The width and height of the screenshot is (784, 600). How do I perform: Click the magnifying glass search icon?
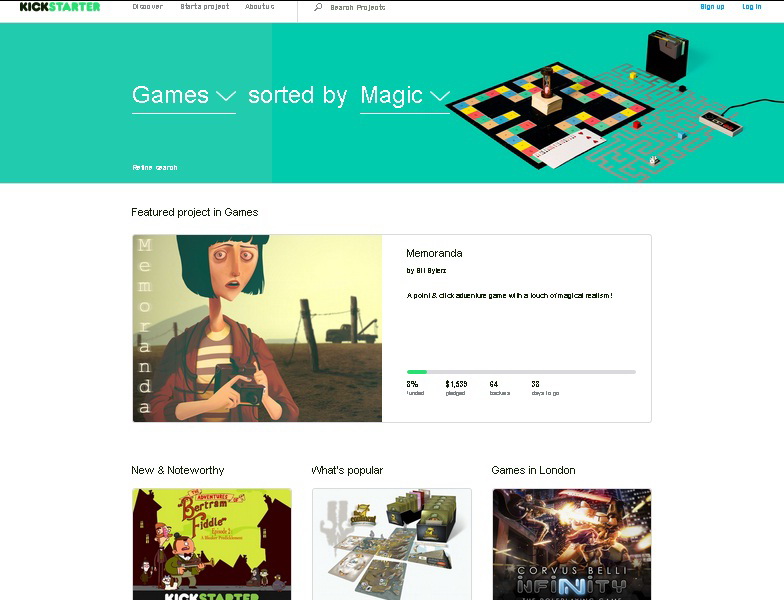coord(318,7)
